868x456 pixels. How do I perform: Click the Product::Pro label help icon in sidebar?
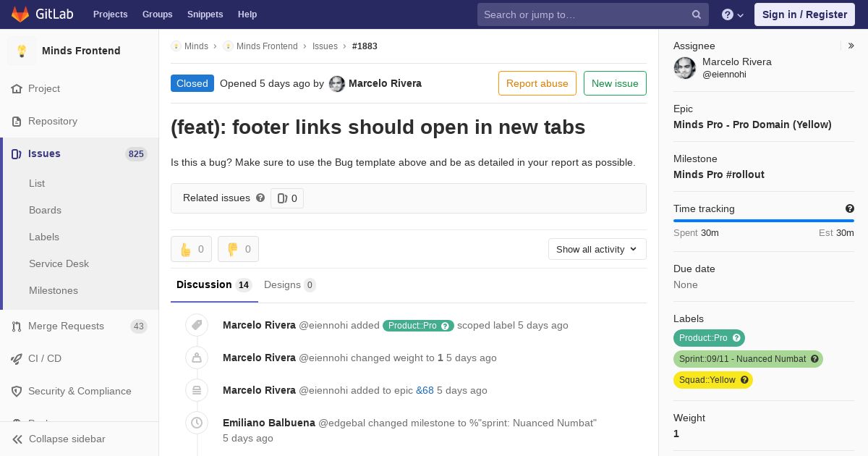coord(736,338)
